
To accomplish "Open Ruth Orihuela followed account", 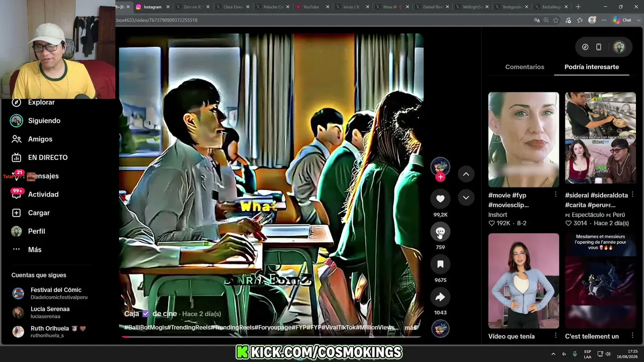I will coord(49,331).
